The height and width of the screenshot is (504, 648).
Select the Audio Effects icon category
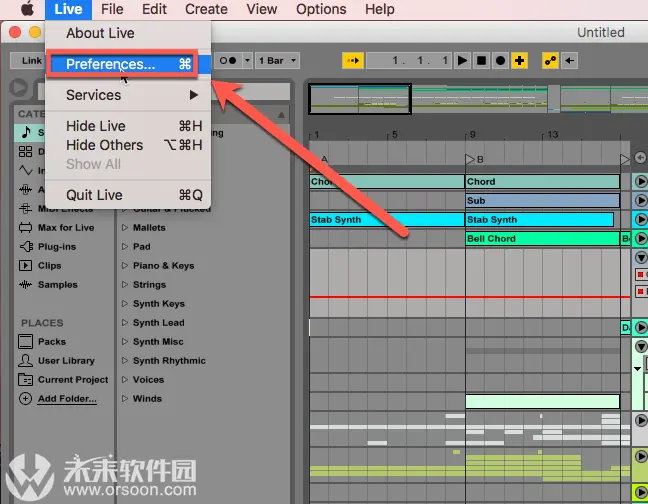(25, 189)
